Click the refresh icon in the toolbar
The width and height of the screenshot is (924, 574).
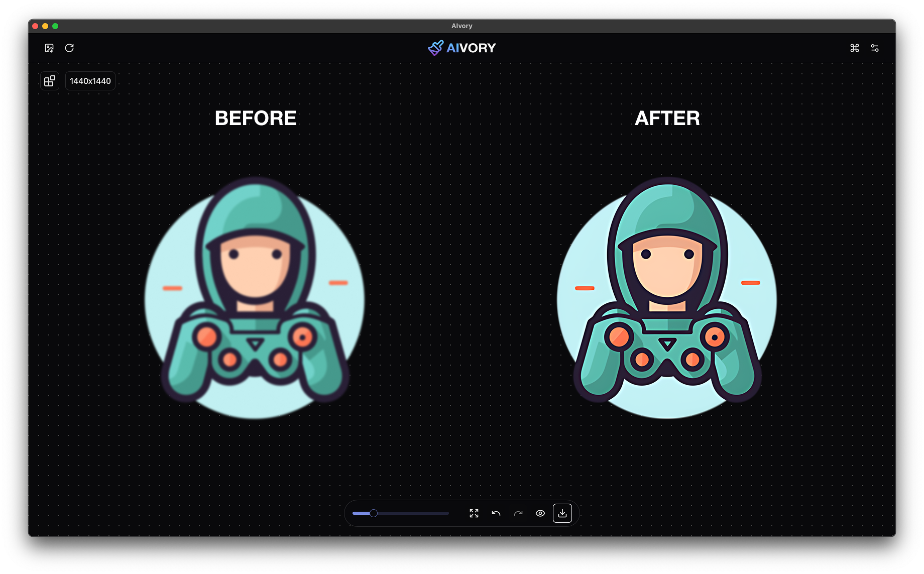69,48
